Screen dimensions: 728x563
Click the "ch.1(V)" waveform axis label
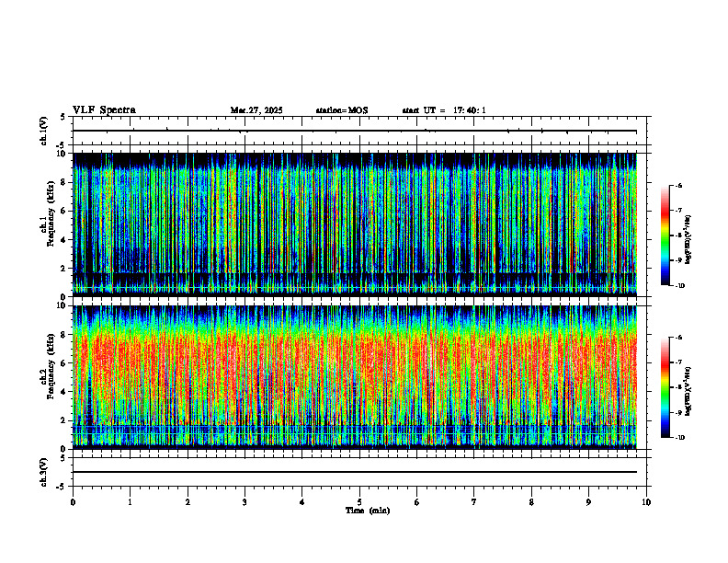(x=43, y=131)
